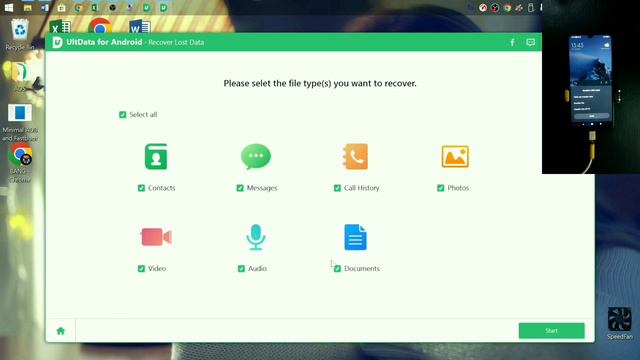Uncheck the Messages checkbox
This screenshot has width=640, height=360.
click(x=240, y=188)
